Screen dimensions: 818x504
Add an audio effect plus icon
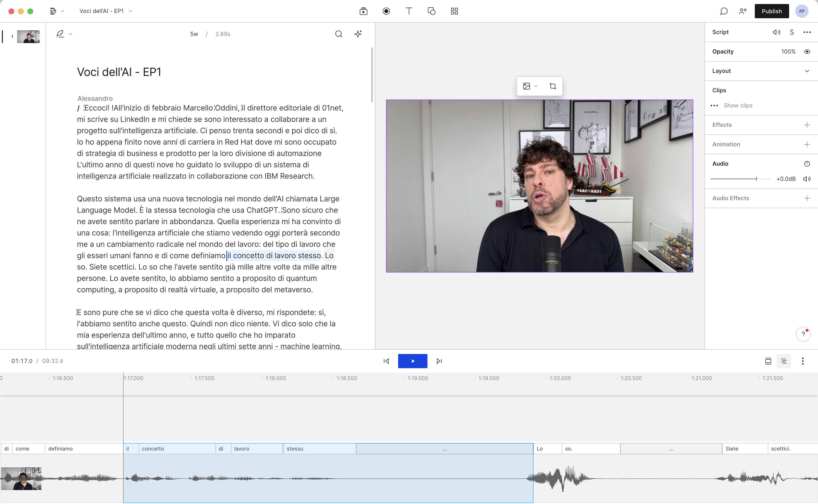(807, 198)
